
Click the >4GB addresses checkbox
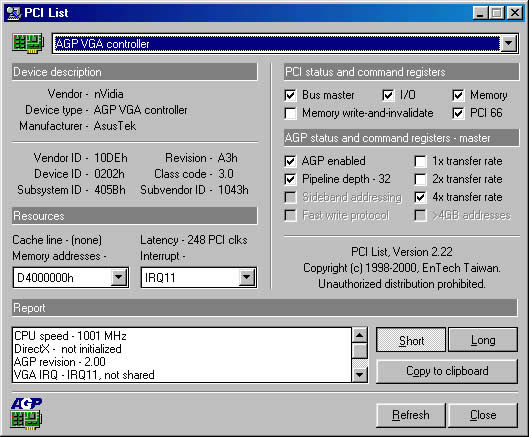420,215
